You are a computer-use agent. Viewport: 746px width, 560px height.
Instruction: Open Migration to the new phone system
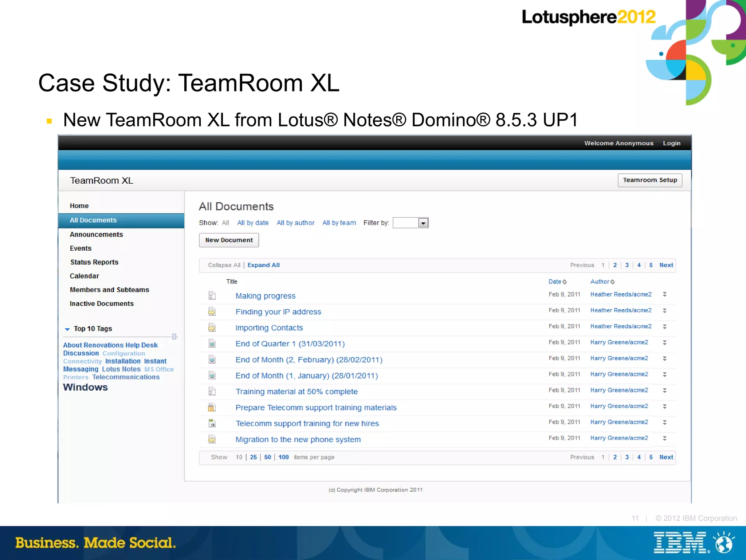[x=298, y=439]
